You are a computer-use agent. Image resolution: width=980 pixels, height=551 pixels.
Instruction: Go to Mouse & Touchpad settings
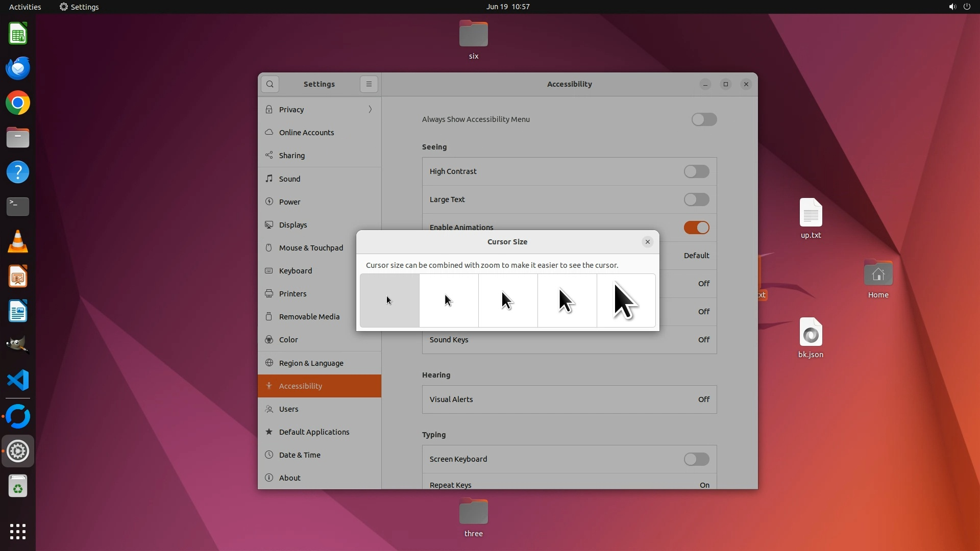[311, 248]
